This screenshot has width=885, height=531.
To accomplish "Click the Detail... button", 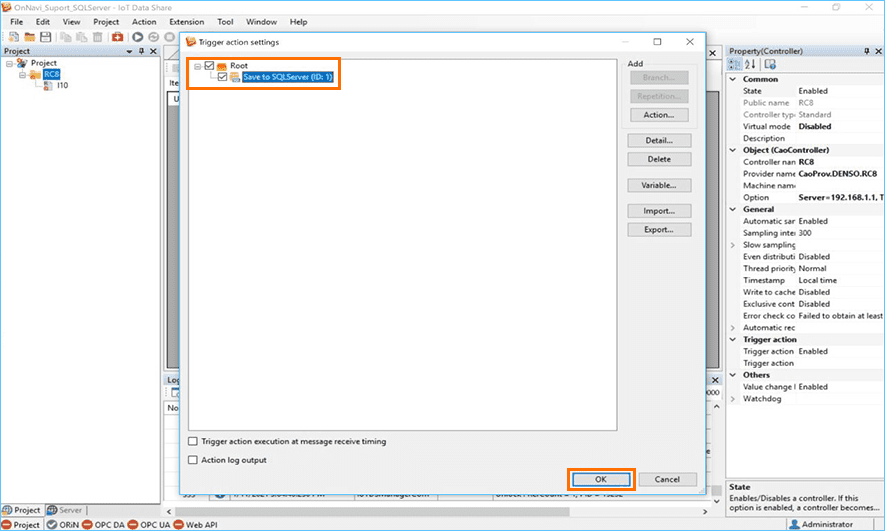I will pyautogui.click(x=659, y=141).
